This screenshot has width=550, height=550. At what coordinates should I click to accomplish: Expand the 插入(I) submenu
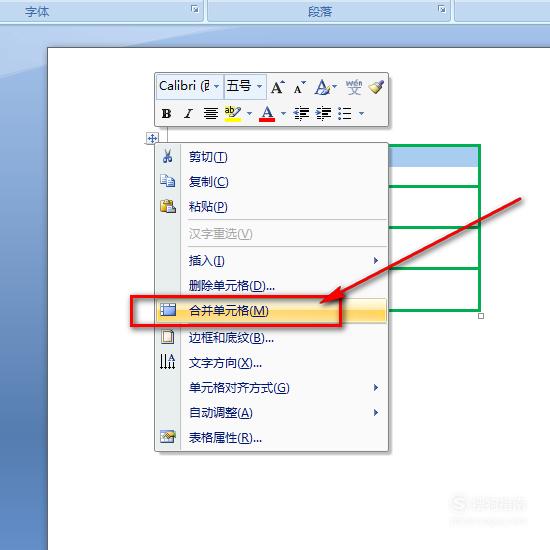click(x=271, y=261)
